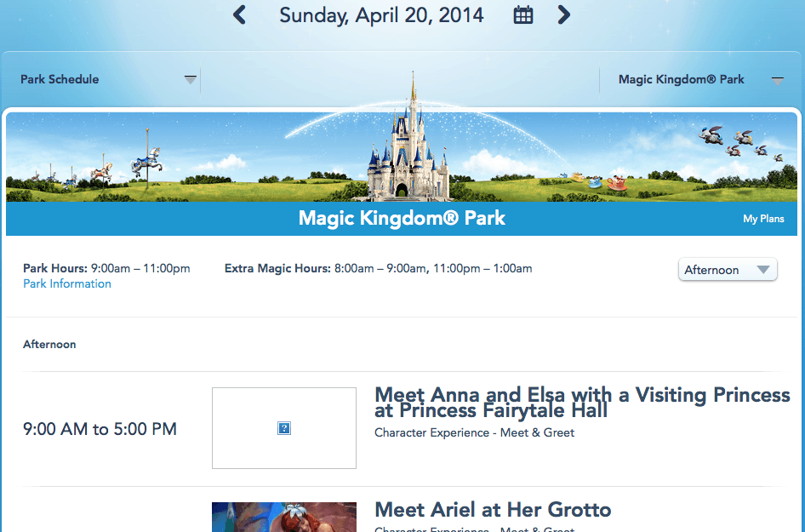
Task: Open the Park Information link
Action: point(67,284)
